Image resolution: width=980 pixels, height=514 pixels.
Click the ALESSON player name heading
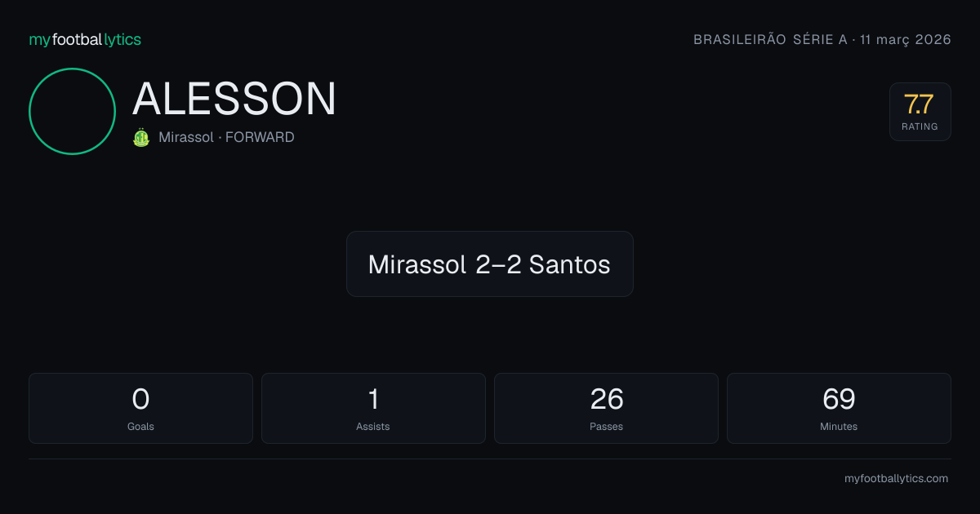234,100
